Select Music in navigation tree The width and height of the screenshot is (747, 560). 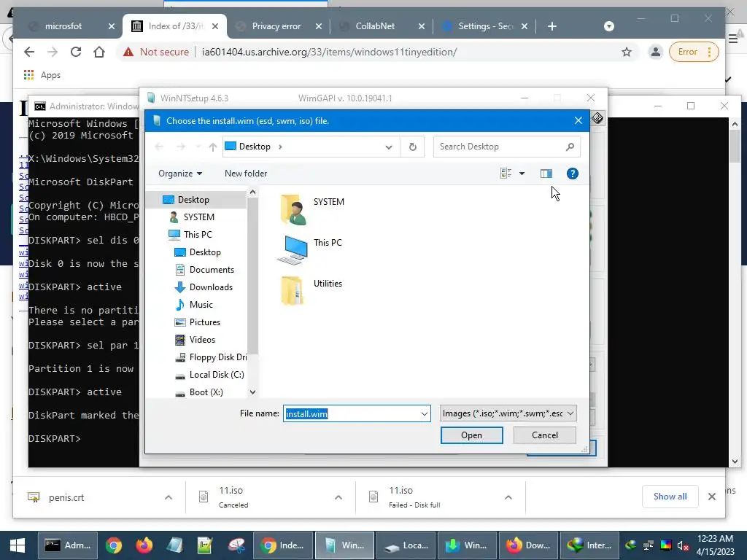[201, 305]
